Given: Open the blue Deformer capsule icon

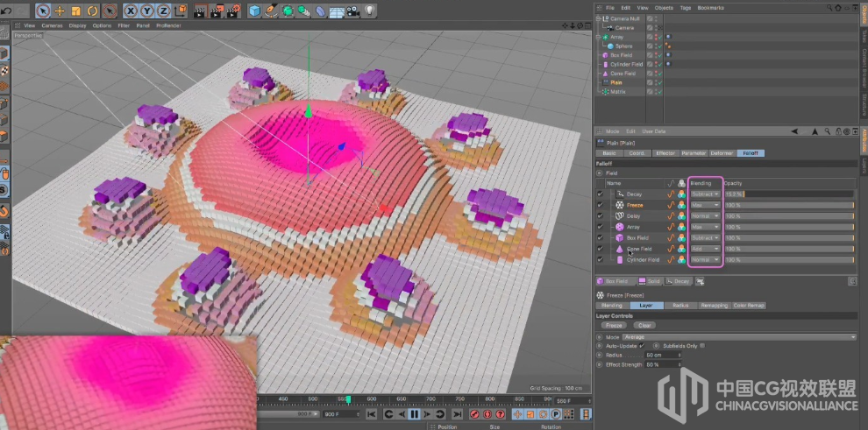Looking at the screenshot, I should pos(321,11).
